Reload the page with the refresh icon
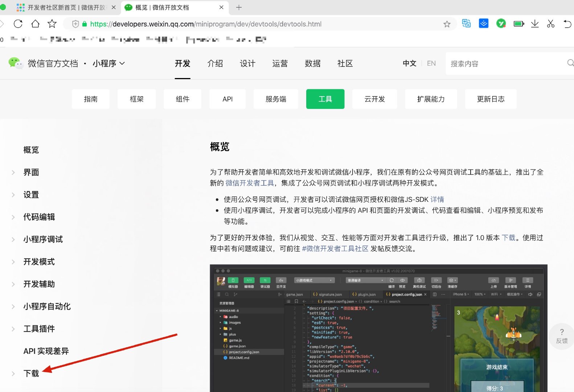The image size is (574, 392). coord(18,24)
